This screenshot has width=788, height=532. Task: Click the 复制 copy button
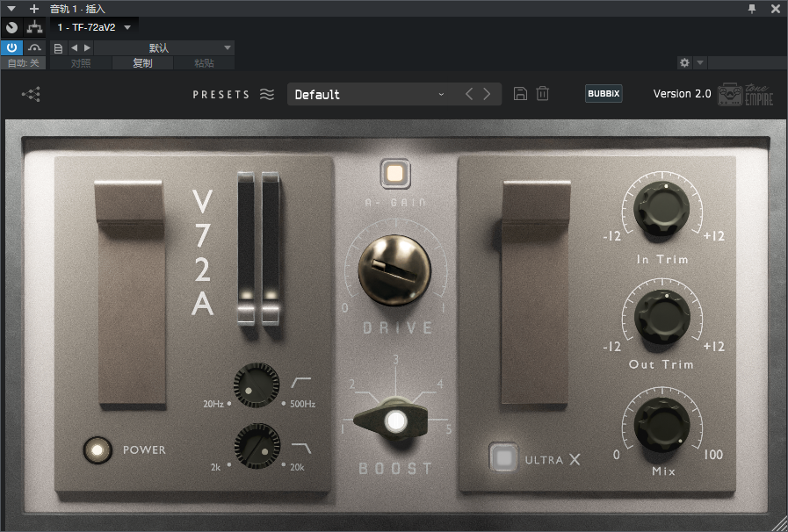pyautogui.click(x=142, y=63)
